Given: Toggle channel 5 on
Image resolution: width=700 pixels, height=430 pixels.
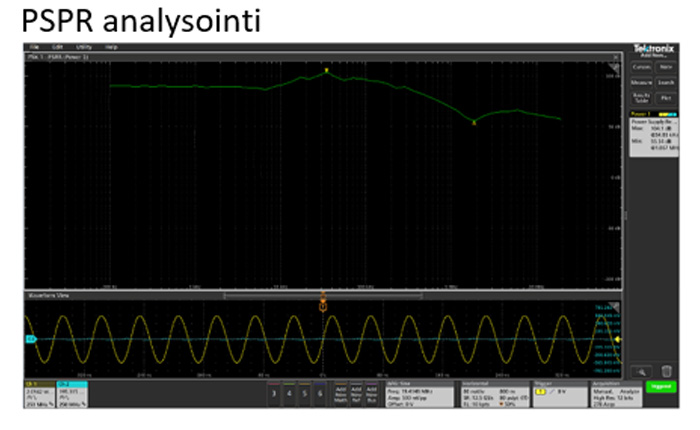Looking at the screenshot, I should [304, 392].
